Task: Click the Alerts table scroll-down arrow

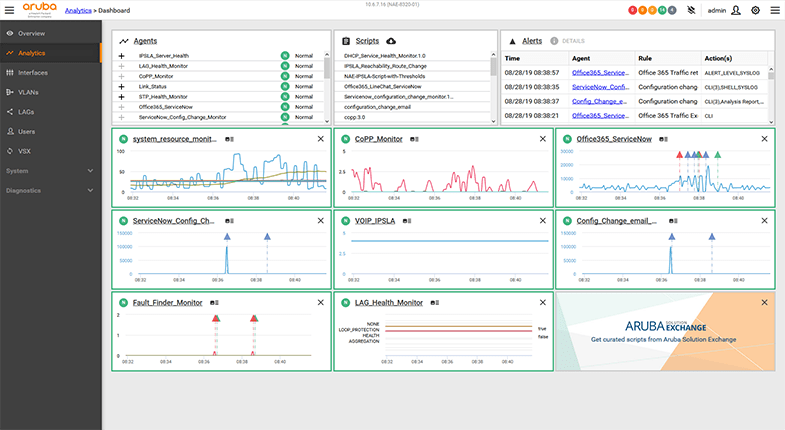Action: click(x=771, y=121)
